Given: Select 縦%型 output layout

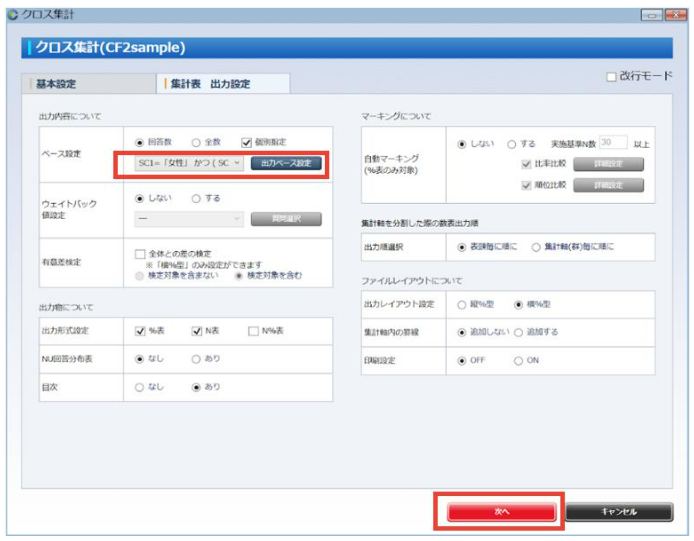Looking at the screenshot, I should (x=462, y=304).
